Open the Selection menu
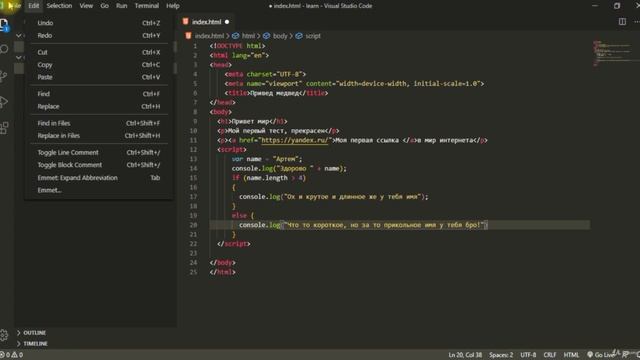This screenshot has height=360, width=640. [x=59, y=6]
